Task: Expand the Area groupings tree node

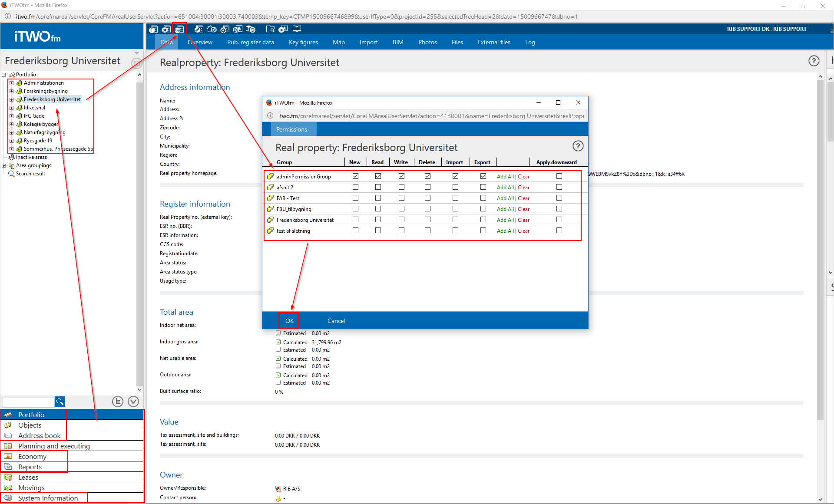Action: [x=3, y=165]
